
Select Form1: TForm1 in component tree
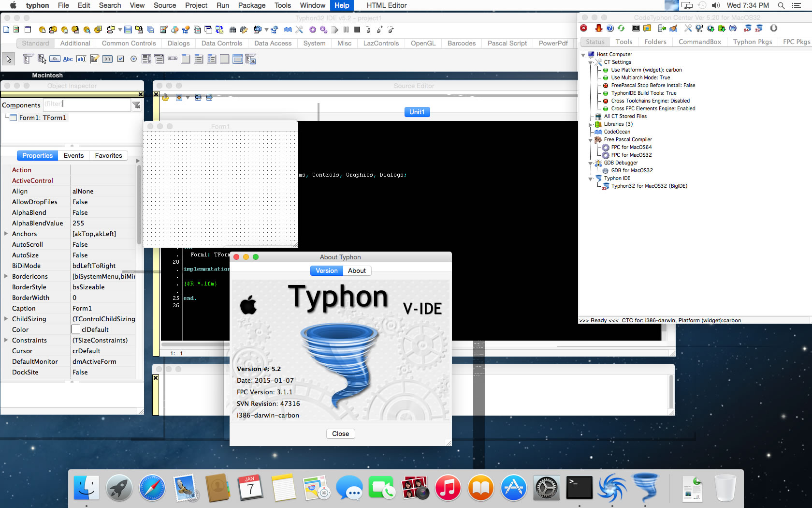(43, 118)
